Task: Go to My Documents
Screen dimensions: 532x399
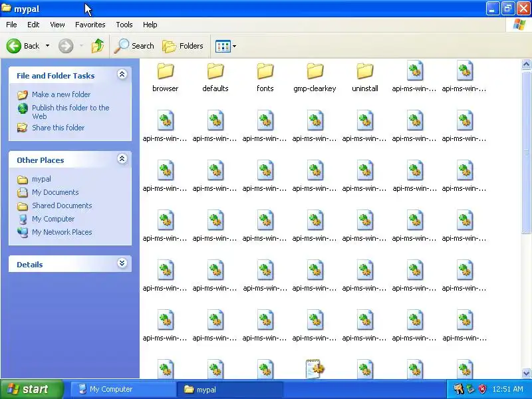Action: click(55, 192)
